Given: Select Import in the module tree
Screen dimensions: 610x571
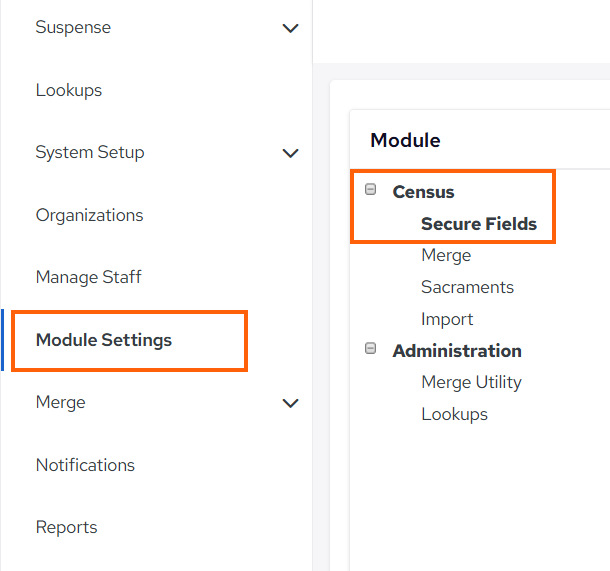Looking at the screenshot, I should pos(447,320).
